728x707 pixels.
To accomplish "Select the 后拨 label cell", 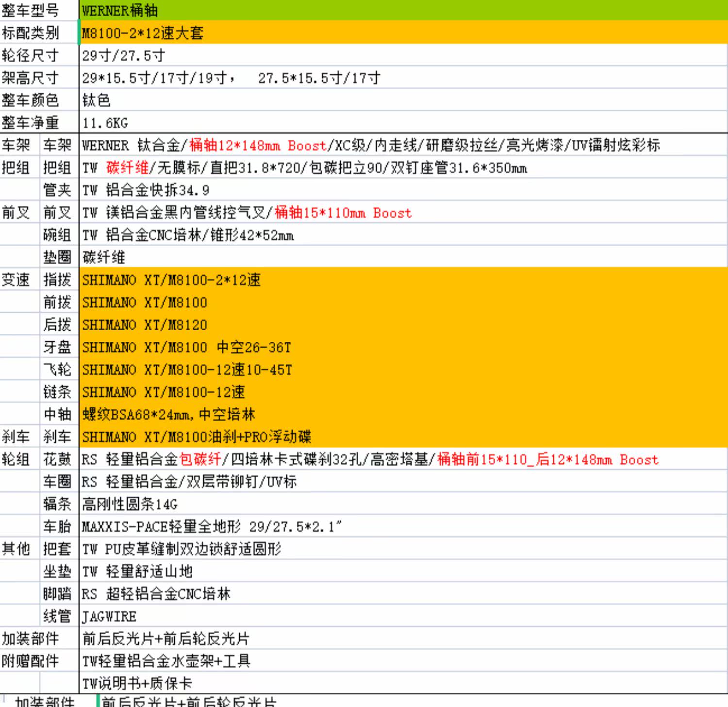I will click(x=59, y=324).
